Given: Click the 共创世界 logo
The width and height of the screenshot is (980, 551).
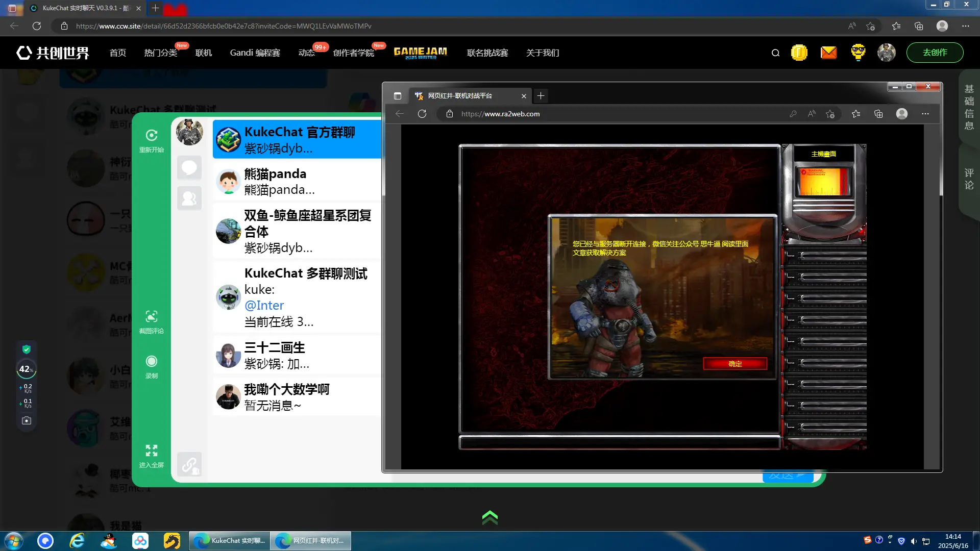Looking at the screenshot, I should (53, 53).
